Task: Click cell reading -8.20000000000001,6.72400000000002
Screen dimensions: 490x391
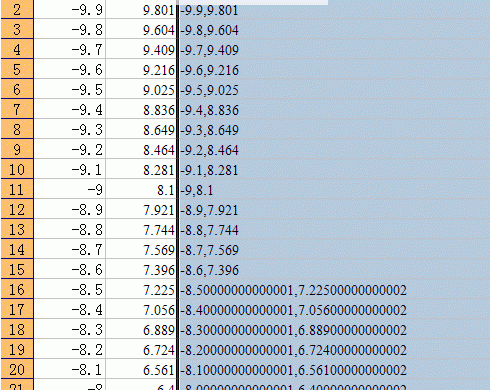Action: click(x=334, y=349)
